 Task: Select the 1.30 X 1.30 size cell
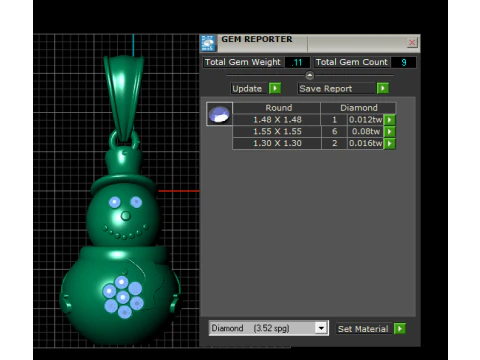click(x=277, y=143)
